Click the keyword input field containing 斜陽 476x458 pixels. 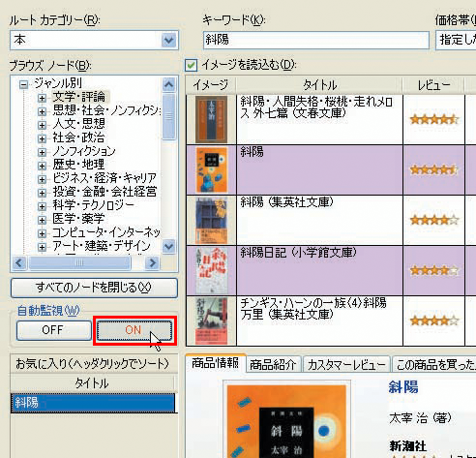[316, 40]
